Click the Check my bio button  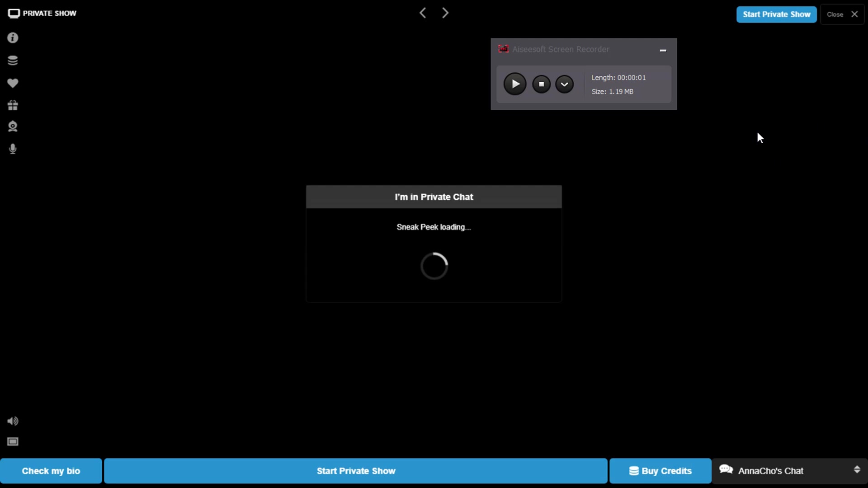coord(51,471)
